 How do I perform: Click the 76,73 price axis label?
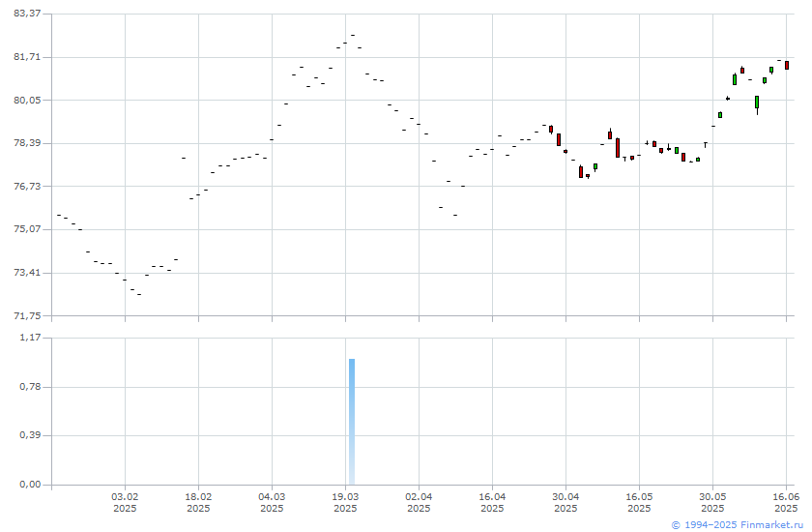tap(27, 186)
